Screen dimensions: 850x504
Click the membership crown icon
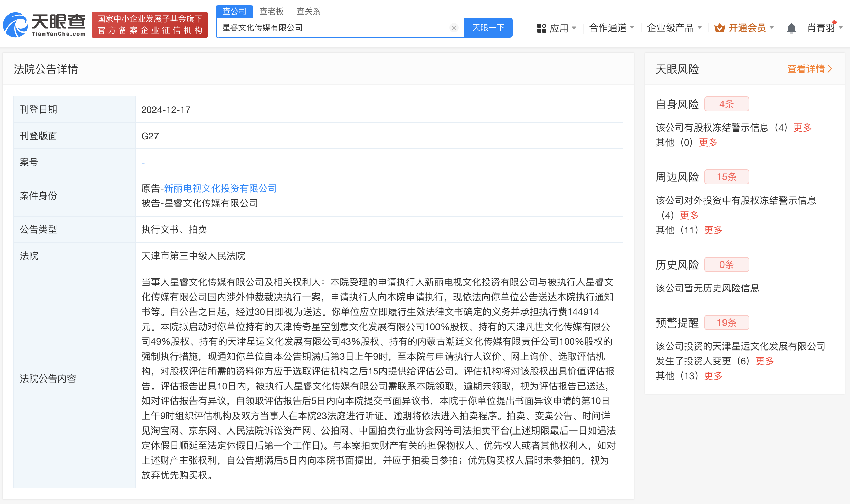719,28
